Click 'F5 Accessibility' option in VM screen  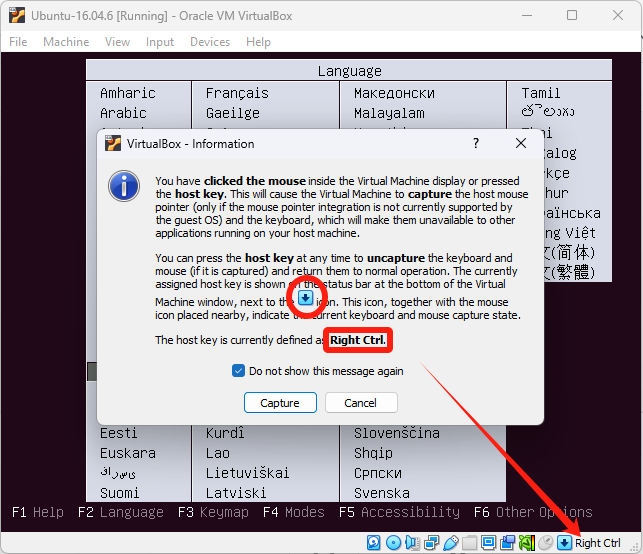point(399,512)
